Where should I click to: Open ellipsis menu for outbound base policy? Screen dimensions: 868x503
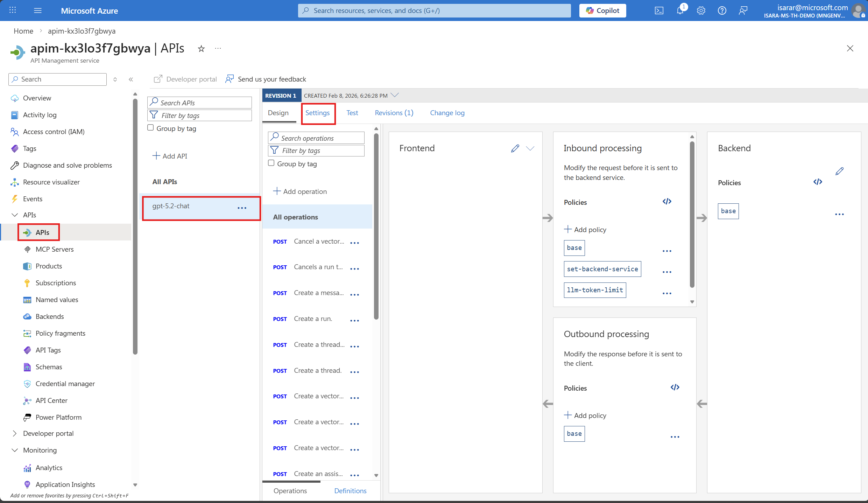tap(675, 437)
